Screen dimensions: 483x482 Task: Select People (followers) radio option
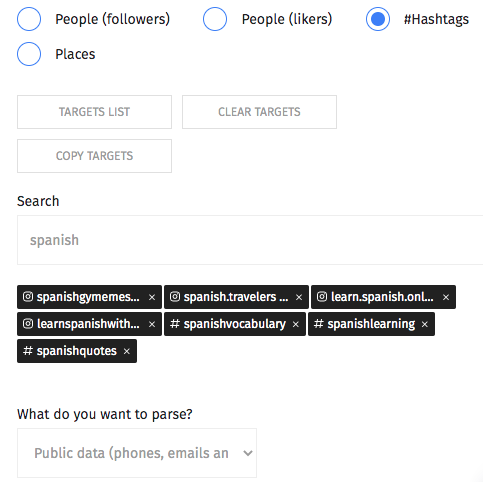coord(29,19)
